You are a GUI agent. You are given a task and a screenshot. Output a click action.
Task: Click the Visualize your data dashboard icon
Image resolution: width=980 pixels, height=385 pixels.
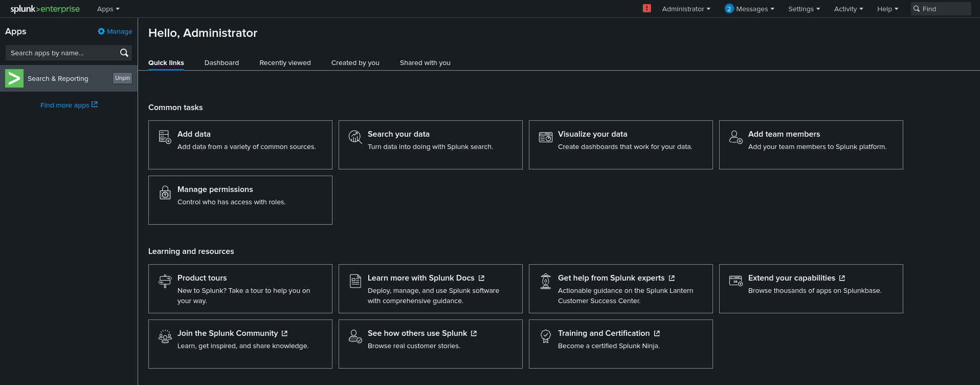click(x=545, y=137)
